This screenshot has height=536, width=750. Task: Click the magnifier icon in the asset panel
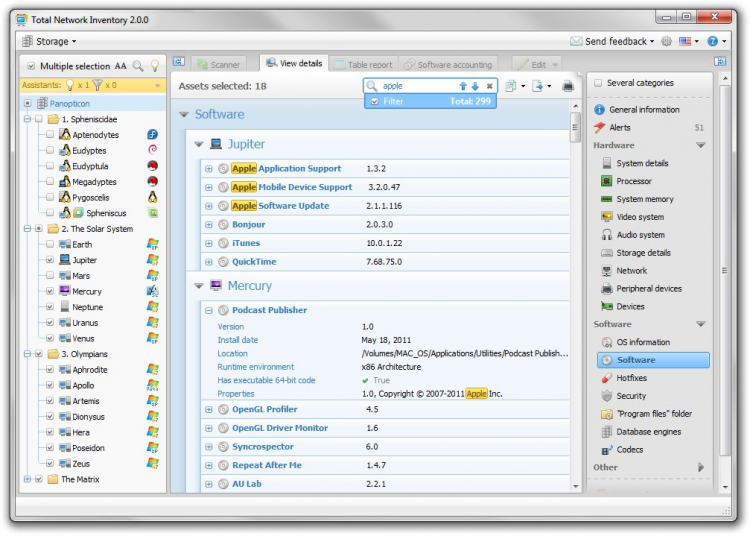(x=138, y=66)
